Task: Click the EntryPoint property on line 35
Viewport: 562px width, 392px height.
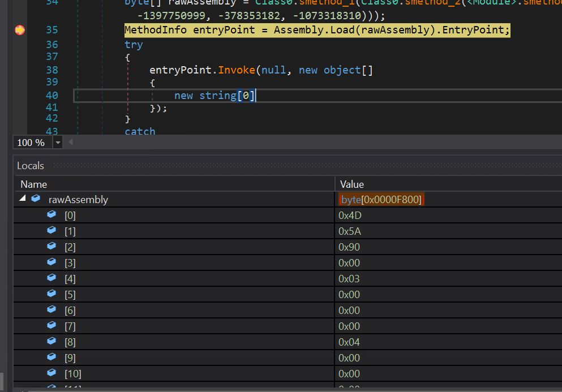Action: [x=474, y=30]
